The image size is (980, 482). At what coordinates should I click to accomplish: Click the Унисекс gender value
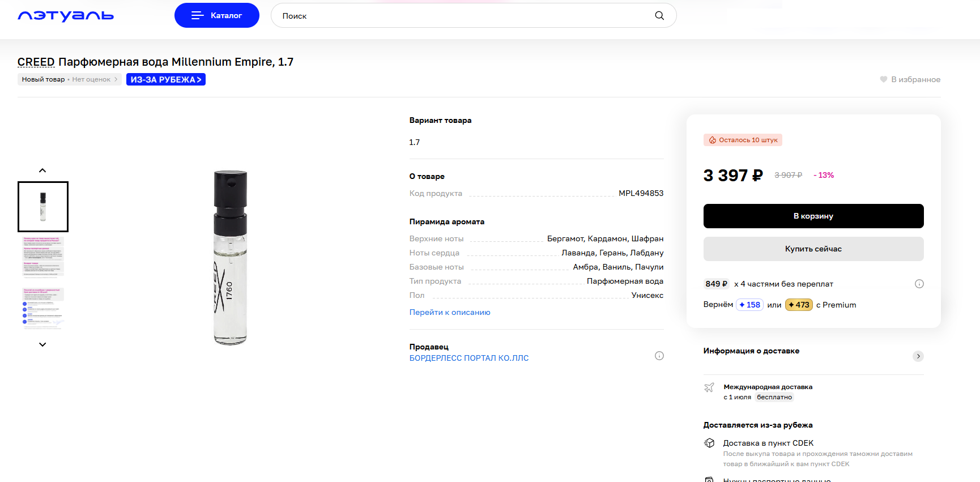tap(647, 295)
